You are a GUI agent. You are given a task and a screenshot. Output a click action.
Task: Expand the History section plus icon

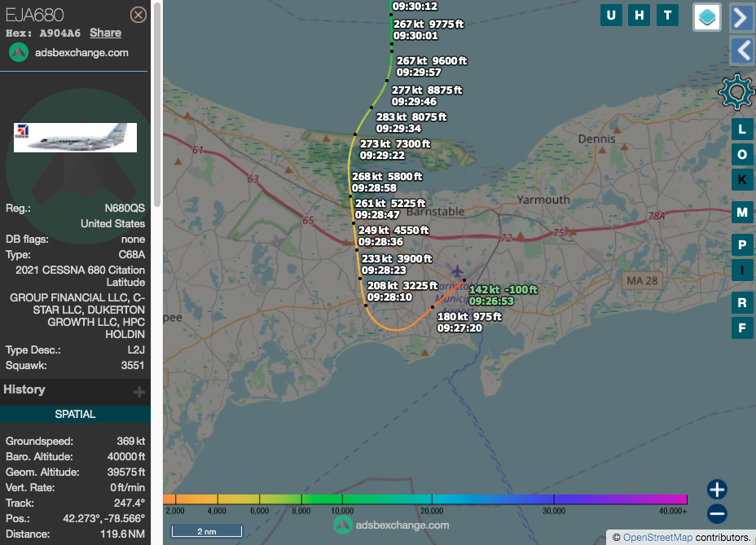(138, 392)
